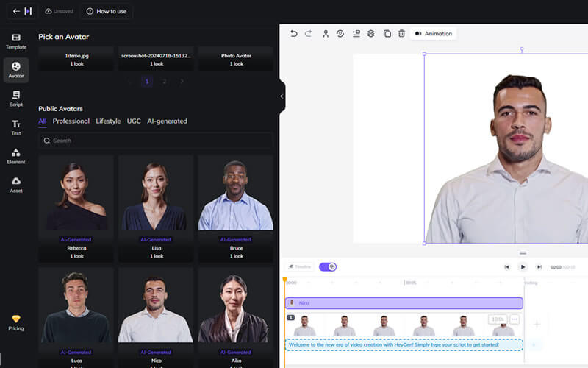Choose the Nico avatar in the list
Viewport: 588px width, 368px height.
coord(156,318)
